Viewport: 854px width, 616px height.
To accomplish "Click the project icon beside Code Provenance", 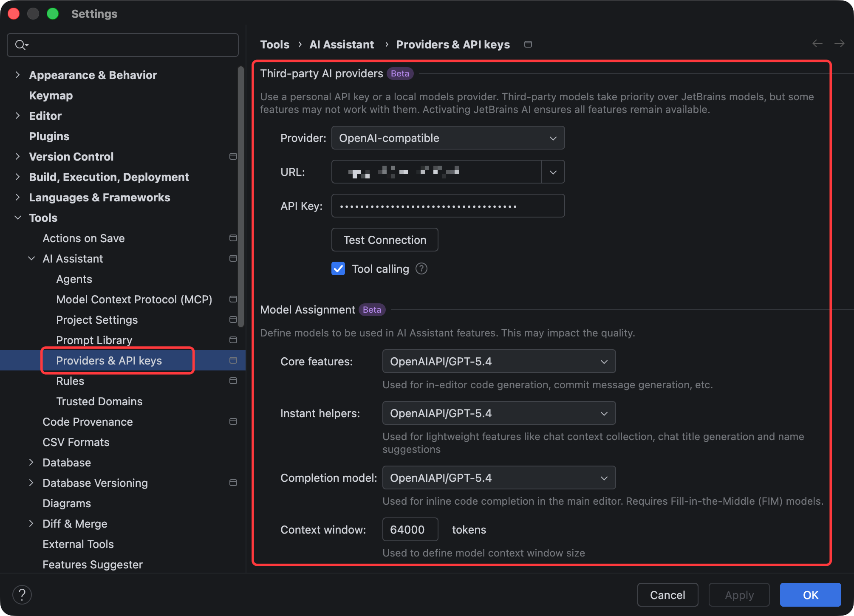I will (x=233, y=422).
